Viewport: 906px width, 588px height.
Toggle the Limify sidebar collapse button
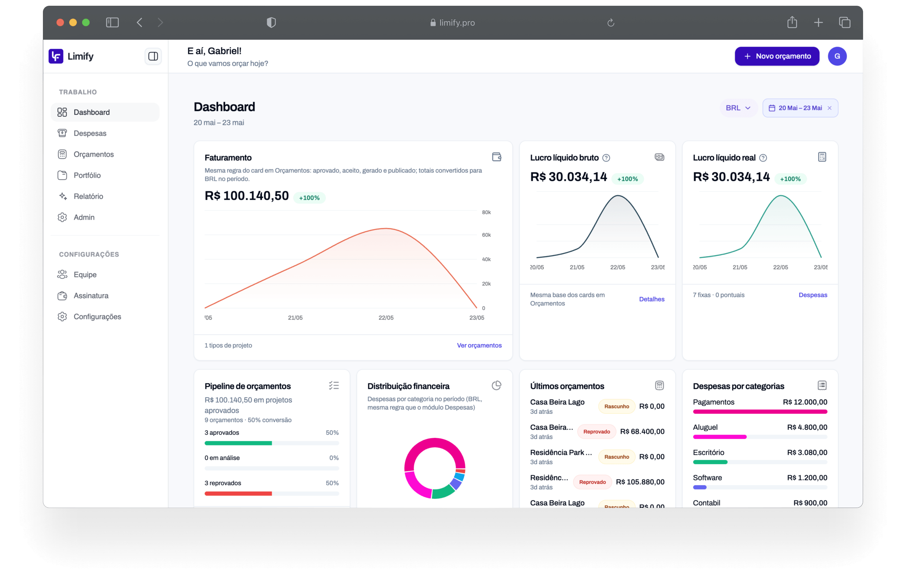(153, 56)
